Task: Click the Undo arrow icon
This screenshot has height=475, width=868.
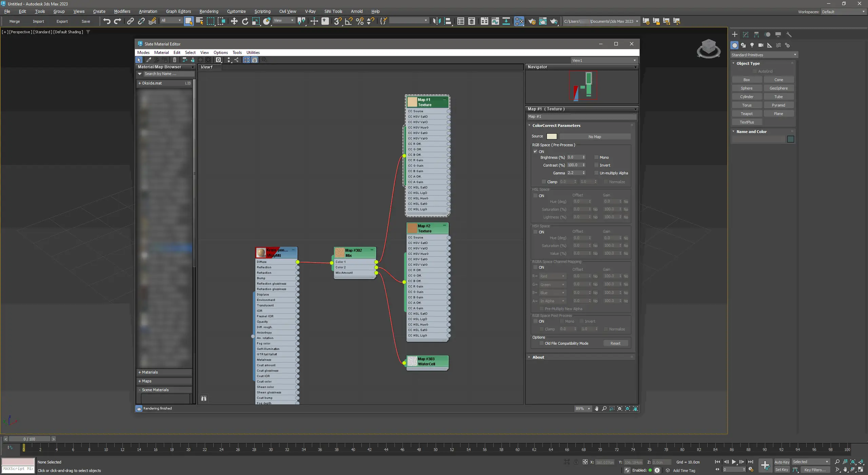Action: click(107, 21)
